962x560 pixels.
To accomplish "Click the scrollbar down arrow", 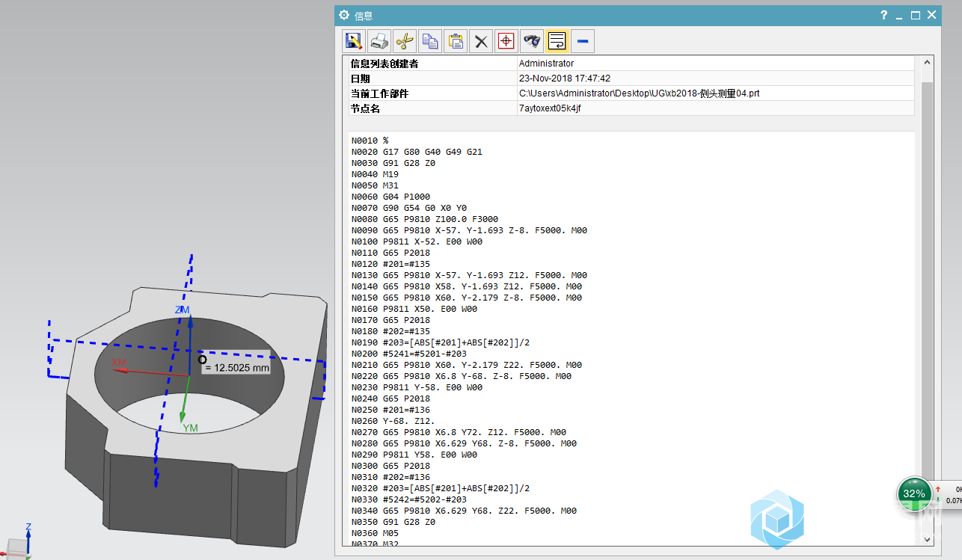I will click(x=928, y=538).
